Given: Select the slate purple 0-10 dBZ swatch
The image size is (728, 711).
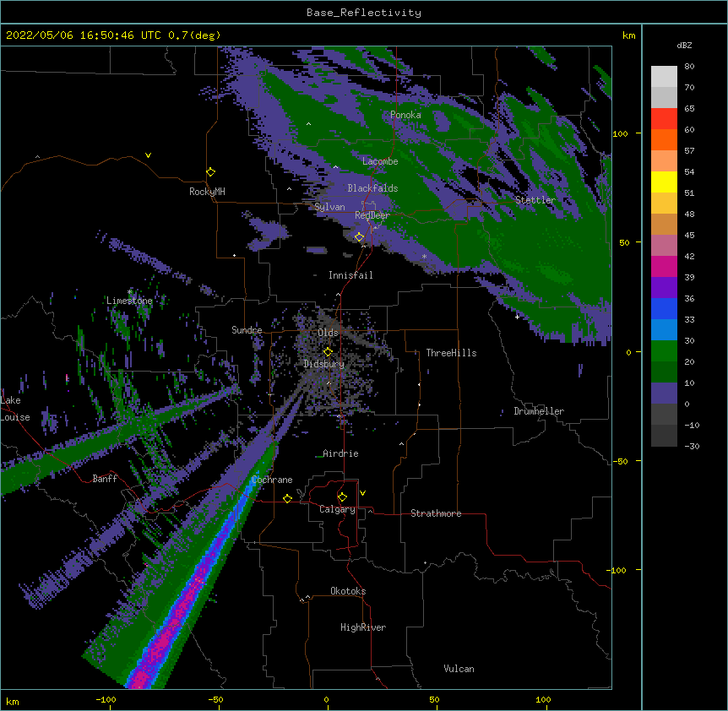Looking at the screenshot, I should tap(664, 393).
